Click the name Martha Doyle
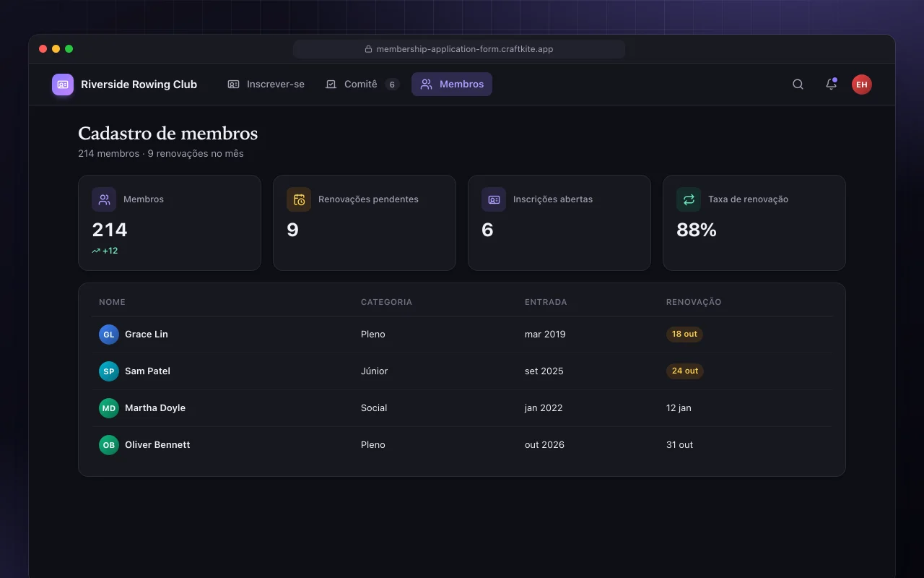924x578 pixels. click(x=155, y=408)
